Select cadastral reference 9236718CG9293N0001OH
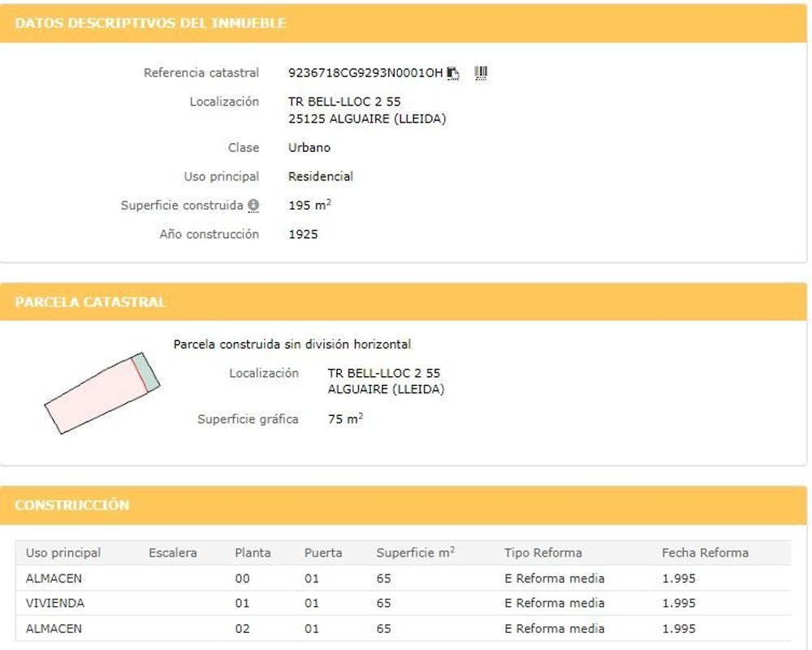 pyautogui.click(x=365, y=73)
